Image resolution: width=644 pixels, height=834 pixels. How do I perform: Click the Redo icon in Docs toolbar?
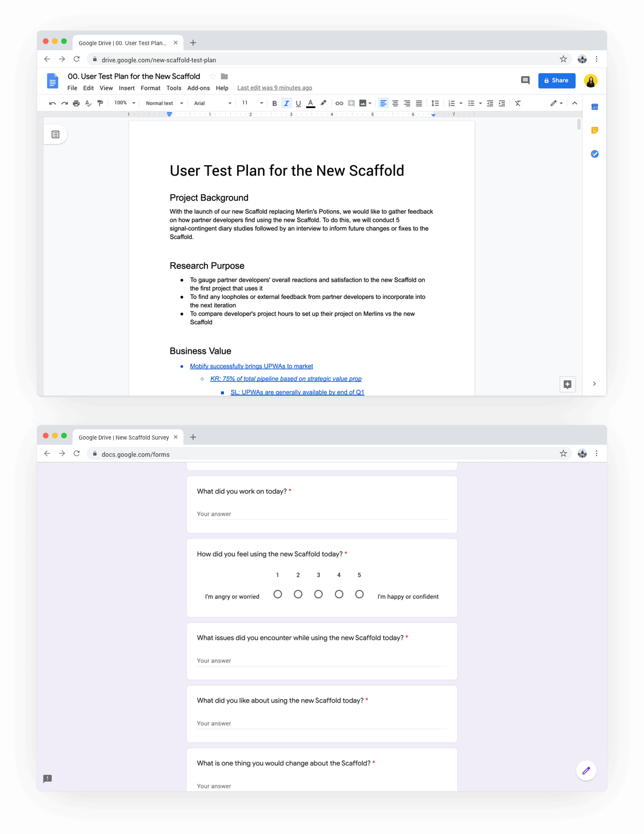pos(65,103)
